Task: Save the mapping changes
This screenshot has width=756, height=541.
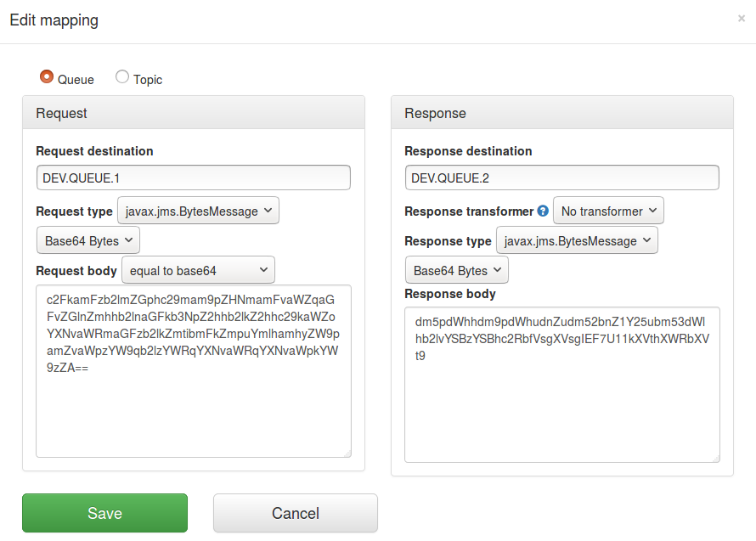Action: pos(104,513)
